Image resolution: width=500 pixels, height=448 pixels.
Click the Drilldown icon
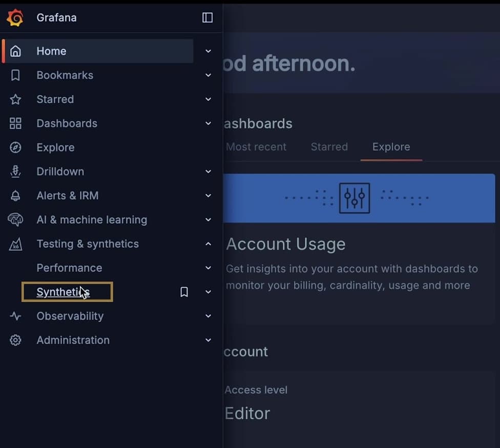tap(15, 172)
